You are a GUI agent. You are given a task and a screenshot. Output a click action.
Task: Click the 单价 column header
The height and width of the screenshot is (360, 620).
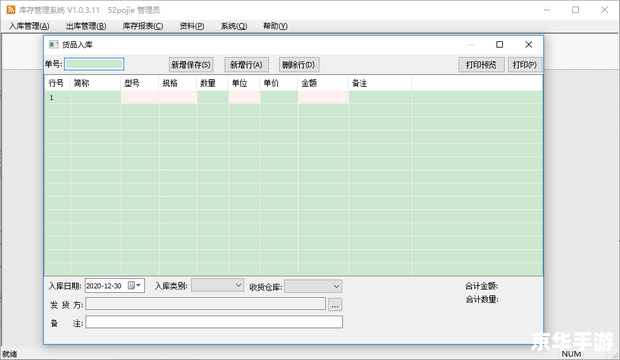(x=279, y=83)
